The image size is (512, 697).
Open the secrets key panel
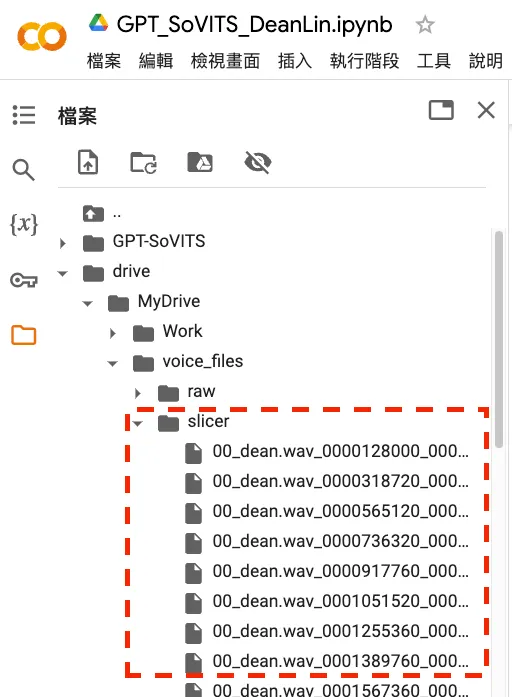pyautogui.click(x=24, y=280)
